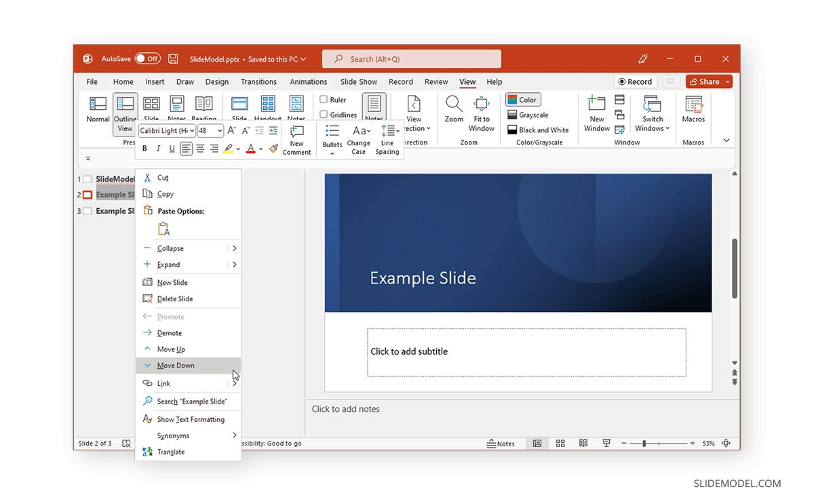The width and height of the screenshot is (814, 504).
Task: Click the Record button
Action: pyautogui.click(x=636, y=81)
